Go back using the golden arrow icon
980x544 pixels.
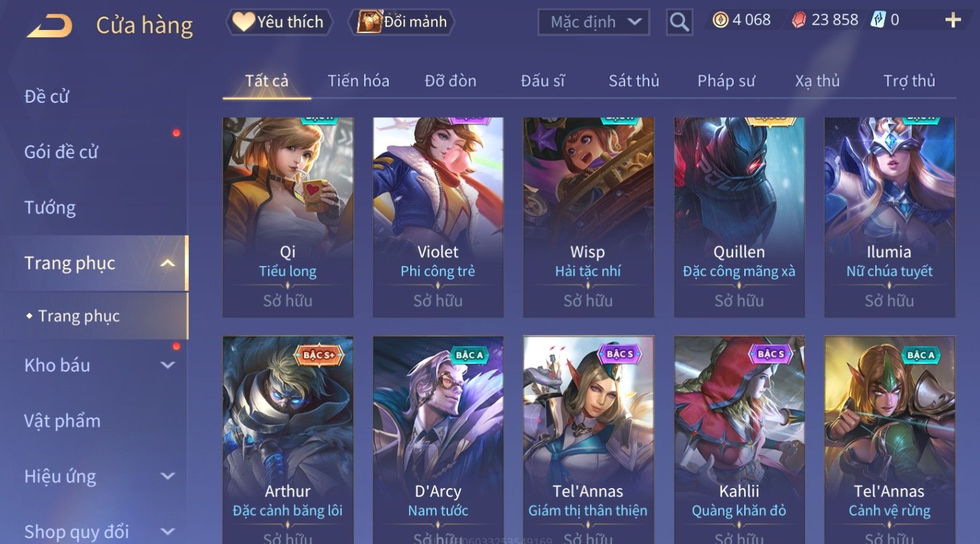[x=49, y=25]
